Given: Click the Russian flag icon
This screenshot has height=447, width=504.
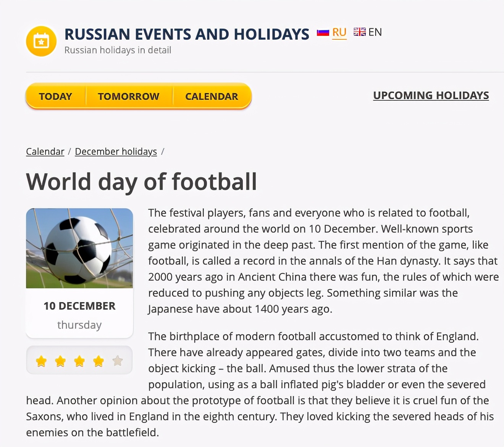Looking at the screenshot, I should [323, 33].
